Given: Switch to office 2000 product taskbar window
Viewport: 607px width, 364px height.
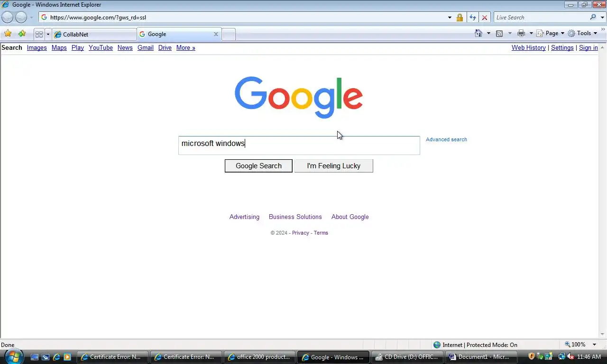Looking at the screenshot, I should pos(259,357).
